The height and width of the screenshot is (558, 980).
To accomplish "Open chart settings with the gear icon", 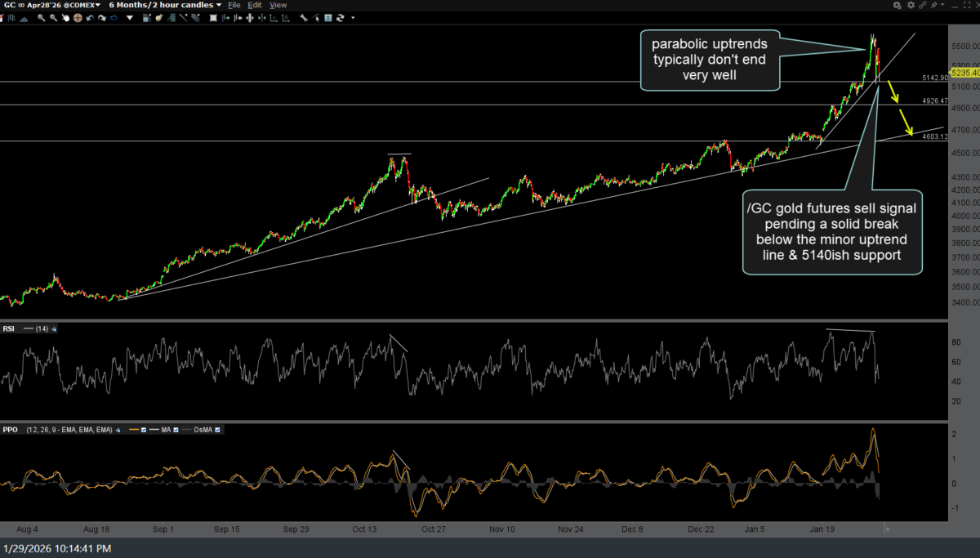I will 911,5.
